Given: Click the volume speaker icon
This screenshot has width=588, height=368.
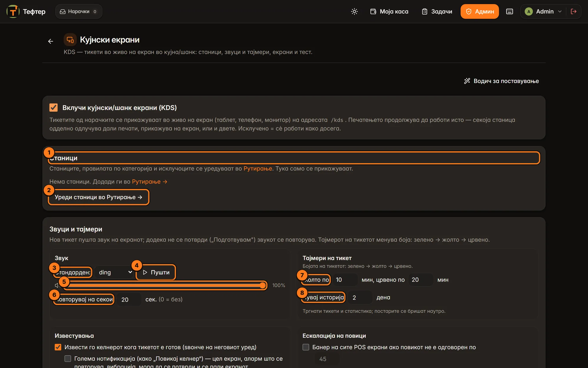Looking at the screenshot, I should tap(57, 285).
